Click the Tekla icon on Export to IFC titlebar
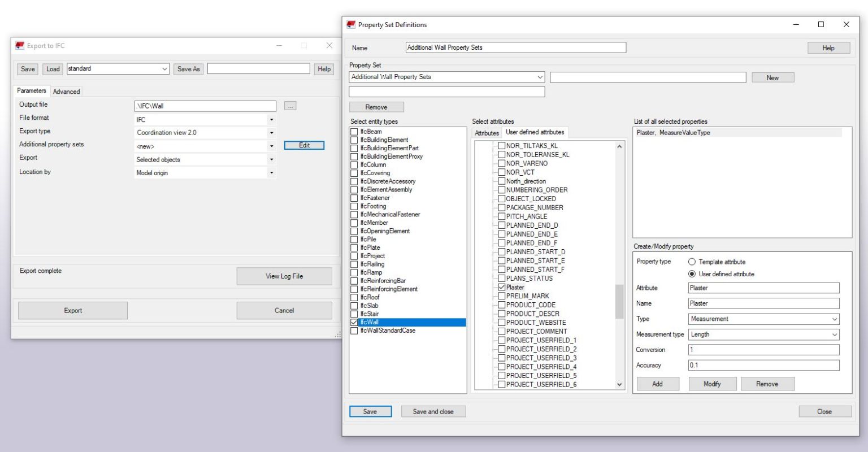 coord(19,45)
